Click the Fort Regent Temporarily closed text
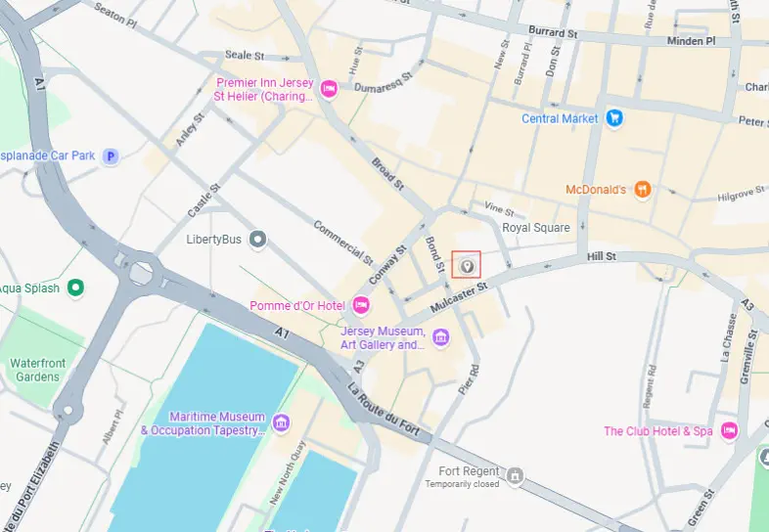Screen dimensions: 769x532 click(462, 477)
